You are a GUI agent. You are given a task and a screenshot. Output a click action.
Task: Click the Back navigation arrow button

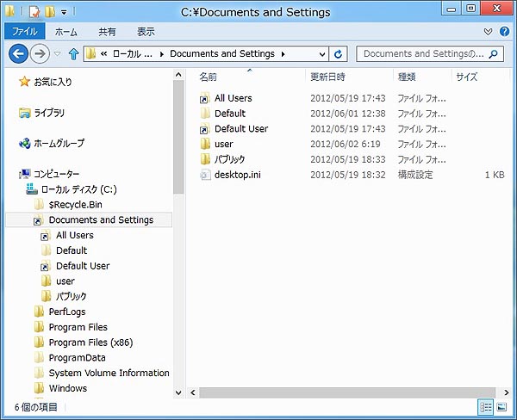coord(18,54)
